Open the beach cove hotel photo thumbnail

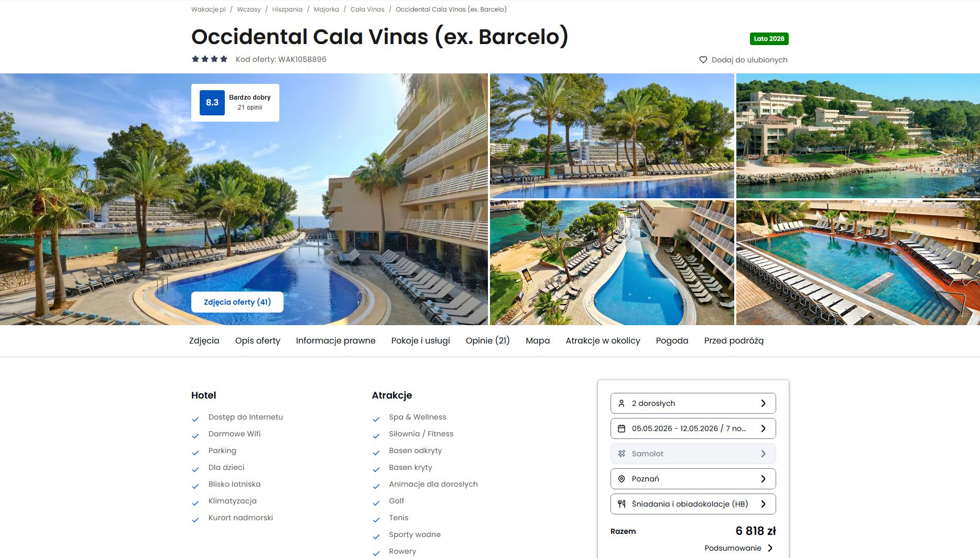point(858,136)
